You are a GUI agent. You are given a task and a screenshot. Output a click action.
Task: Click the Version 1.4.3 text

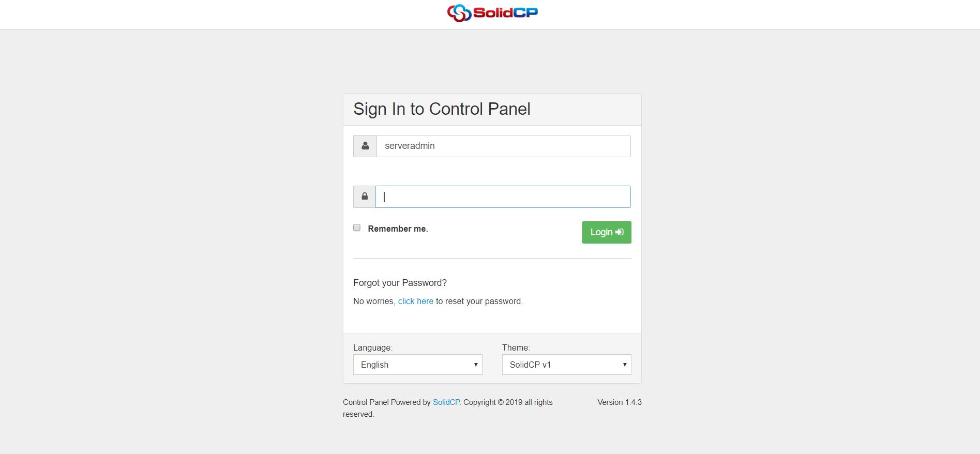(620, 402)
